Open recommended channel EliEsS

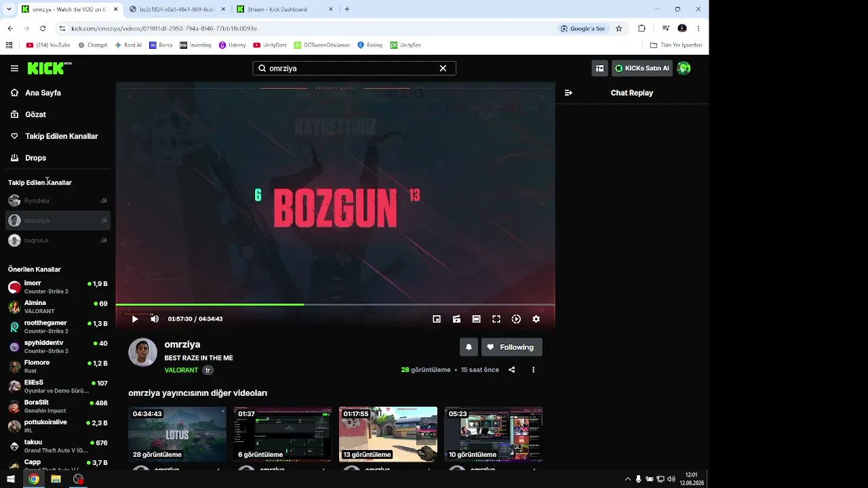[x=58, y=386]
